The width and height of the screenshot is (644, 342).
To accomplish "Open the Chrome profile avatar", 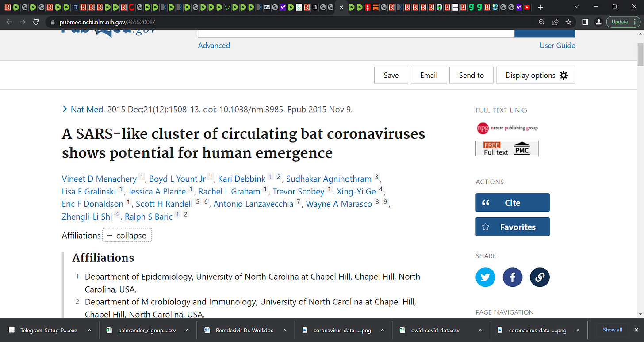I will tap(598, 22).
